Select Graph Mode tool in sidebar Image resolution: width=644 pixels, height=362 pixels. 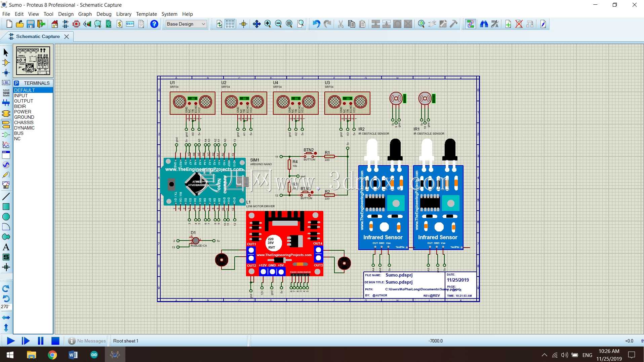pos(6,145)
